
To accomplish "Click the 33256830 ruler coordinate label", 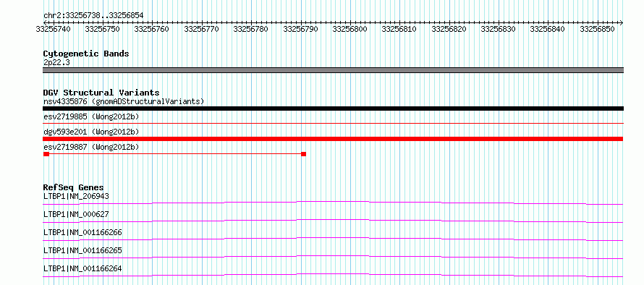I will coord(498,29).
